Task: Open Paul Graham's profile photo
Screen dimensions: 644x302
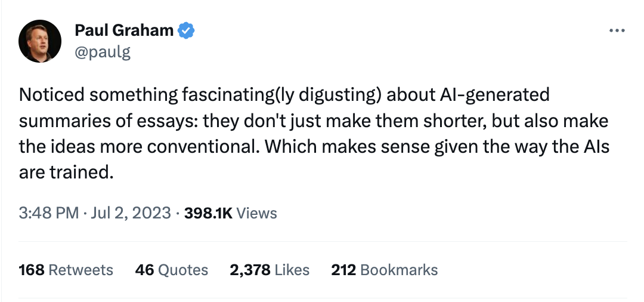Action: coord(40,41)
